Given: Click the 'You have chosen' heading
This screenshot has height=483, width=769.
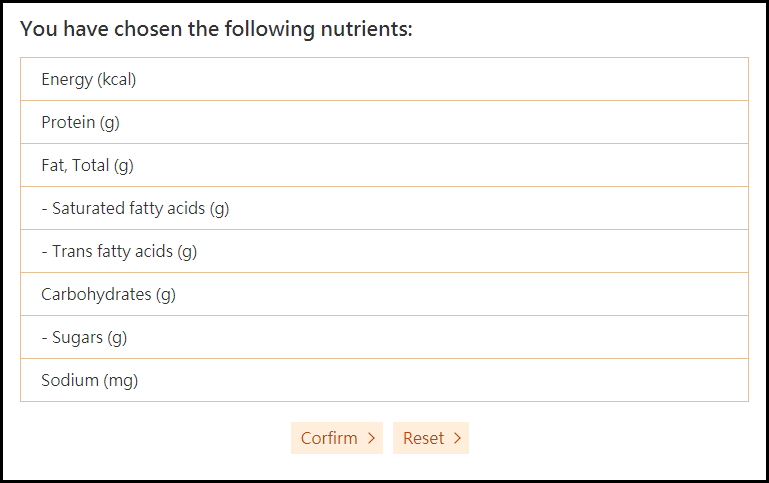Looking at the screenshot, I should (216, 29).
